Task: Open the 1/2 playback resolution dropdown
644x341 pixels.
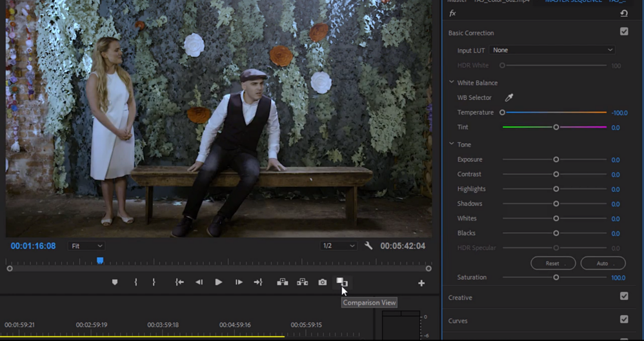Action: point(338,246)
